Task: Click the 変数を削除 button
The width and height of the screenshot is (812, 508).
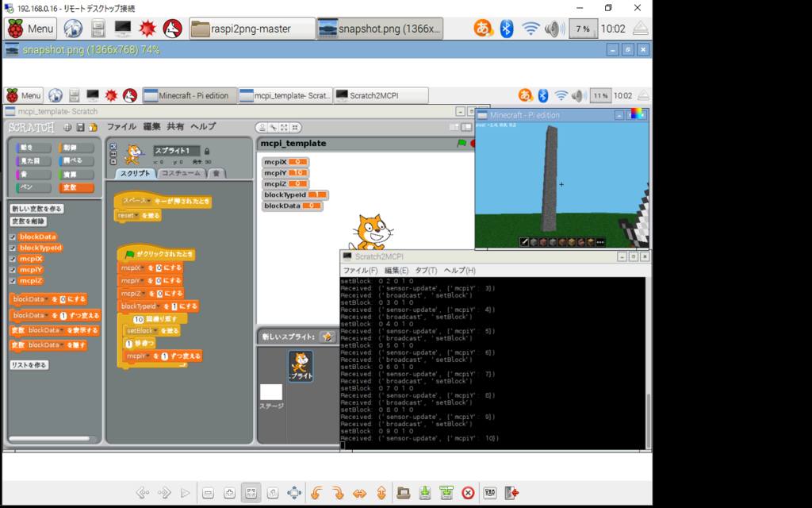Action: point(28,221)
